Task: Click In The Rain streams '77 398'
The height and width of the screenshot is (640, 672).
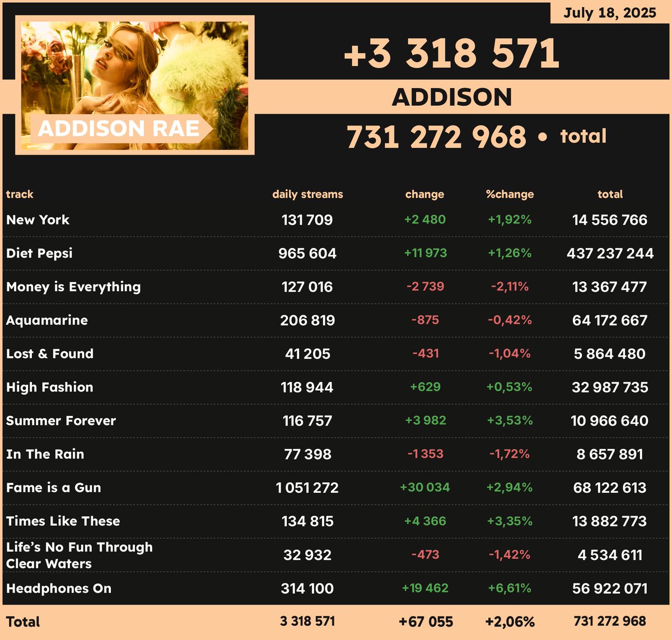Action: pyautogui.click(x=307, y=454)
